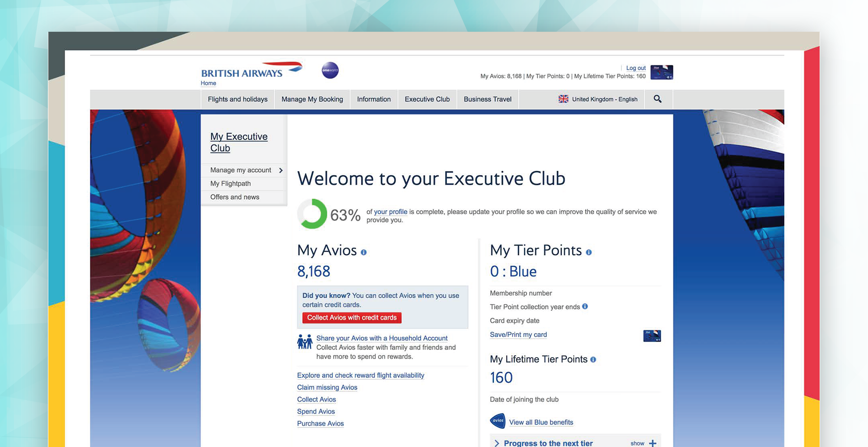Open United Kingdom - English language selector
Screen dimensions: 868x447
pyautogui.click(x=598, y=99)
